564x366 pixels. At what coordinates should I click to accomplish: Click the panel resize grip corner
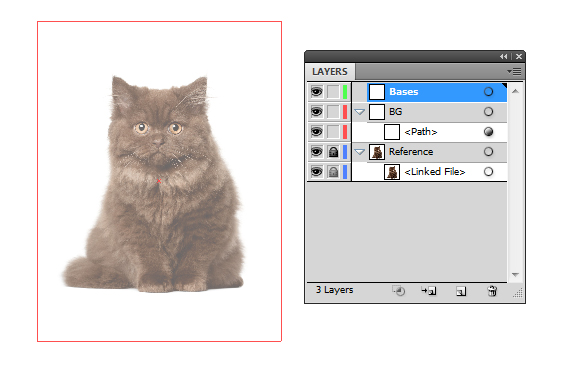point(518,293)
